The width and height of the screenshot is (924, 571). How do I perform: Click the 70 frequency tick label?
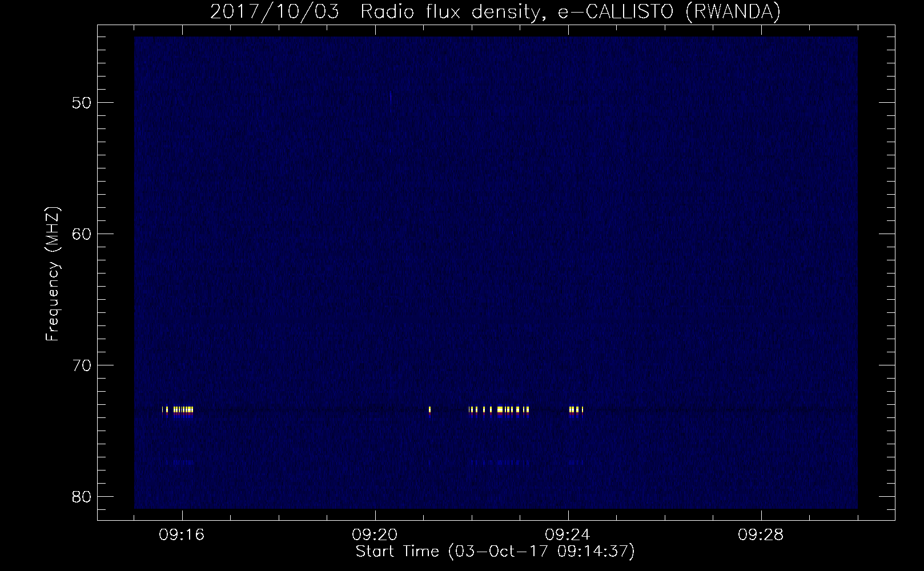pos(82,365)
